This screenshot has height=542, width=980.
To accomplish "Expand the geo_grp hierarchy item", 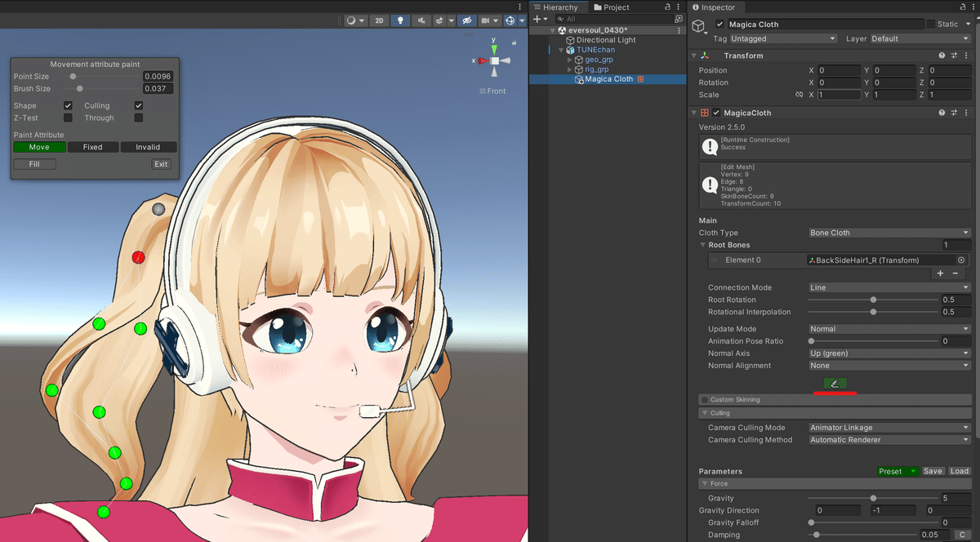I will point(570,60).
